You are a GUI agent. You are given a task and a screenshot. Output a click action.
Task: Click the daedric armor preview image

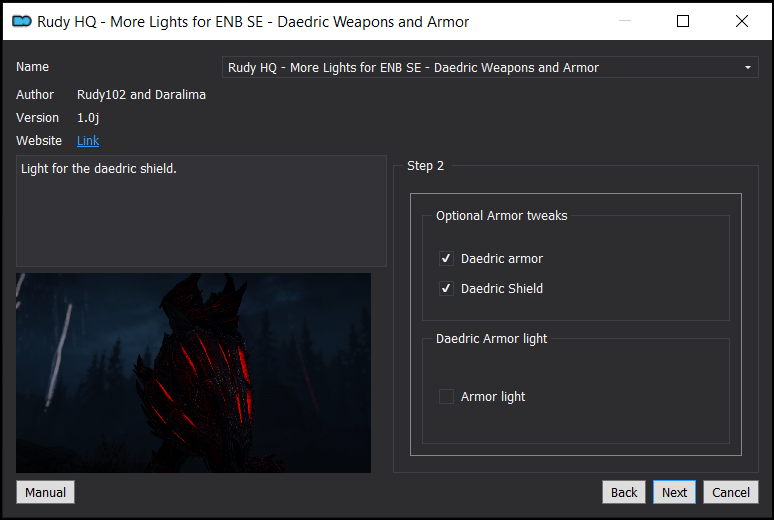(194, 373)
